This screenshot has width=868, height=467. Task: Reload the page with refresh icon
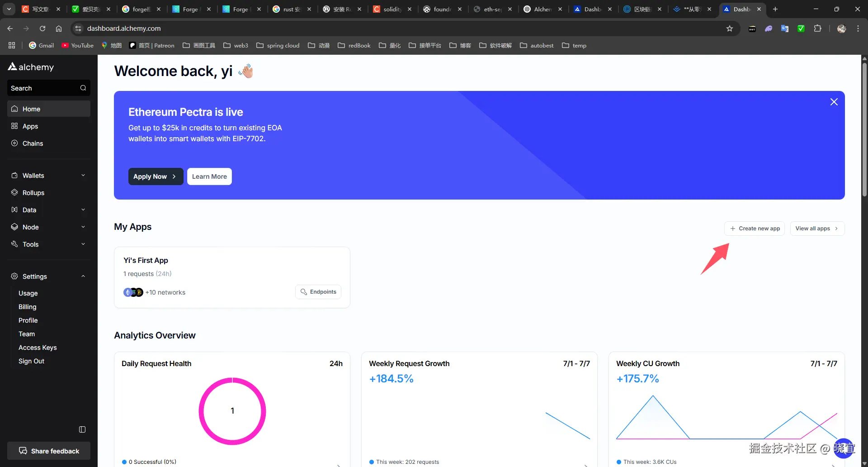(x=42, y=29)
